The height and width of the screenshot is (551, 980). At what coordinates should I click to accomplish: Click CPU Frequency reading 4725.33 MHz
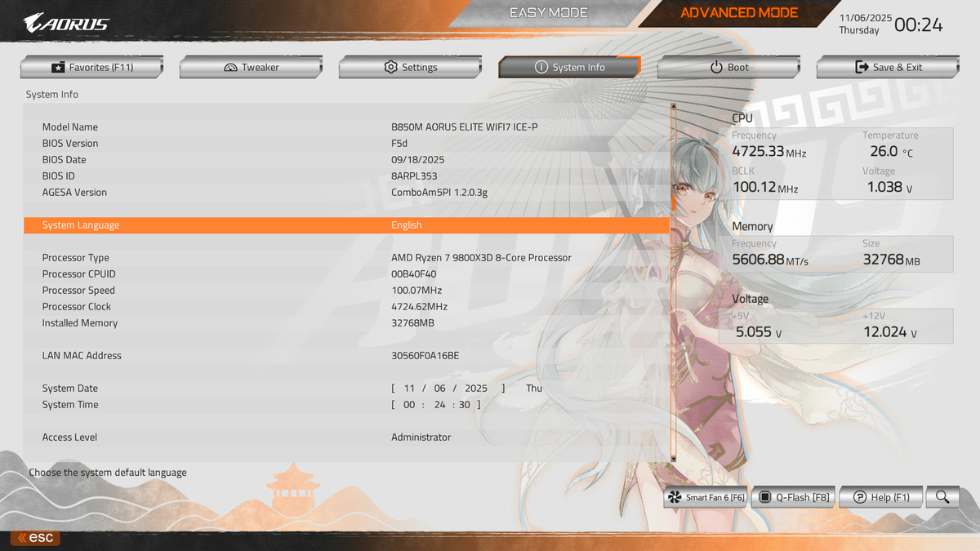(769, 152)
